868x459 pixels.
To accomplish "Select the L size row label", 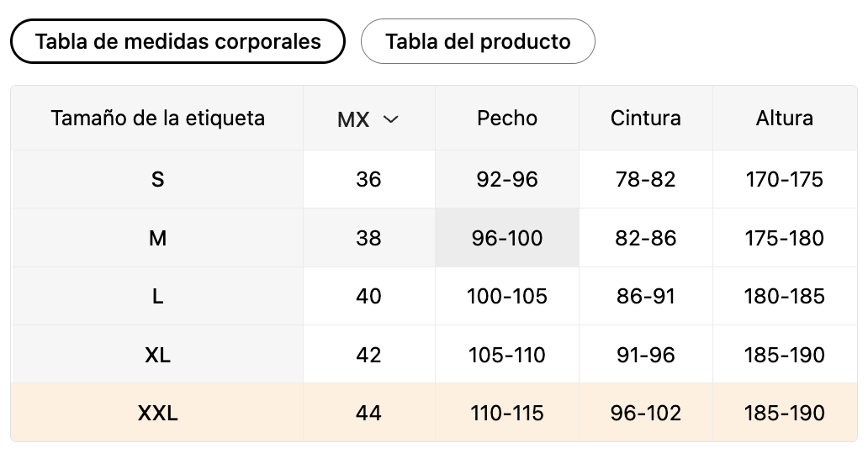I will click(x=158, y=297).
